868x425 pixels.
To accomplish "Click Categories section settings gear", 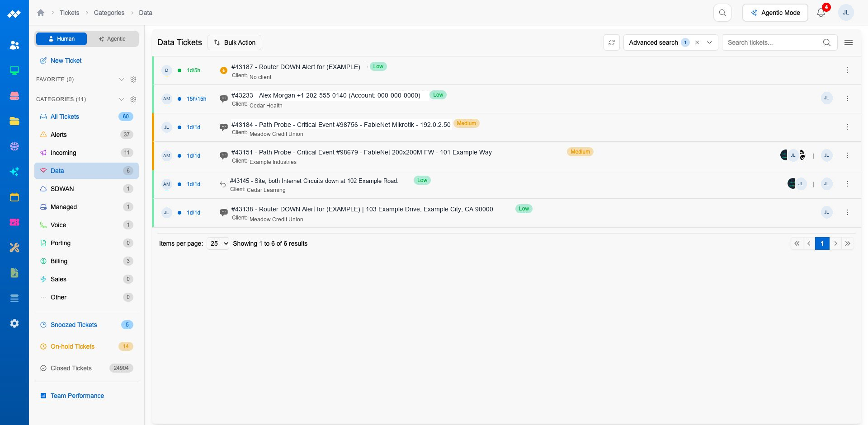I will (x=133, y=99).
